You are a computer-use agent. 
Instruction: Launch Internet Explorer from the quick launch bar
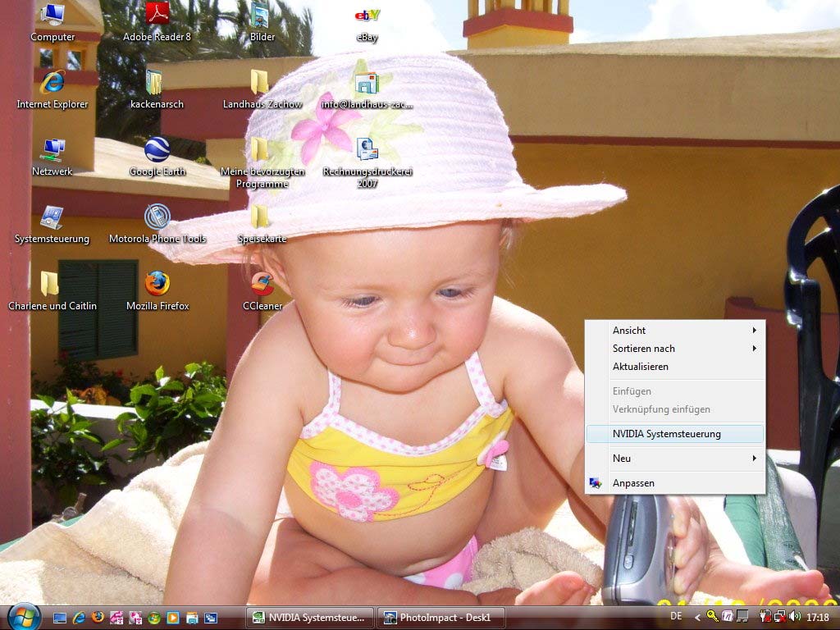[80, 617]
